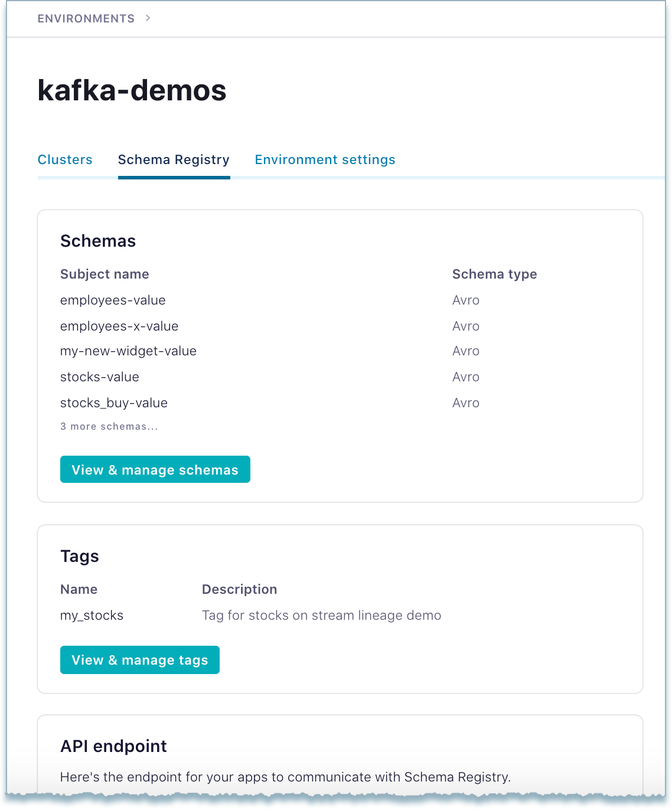Click the stocks tag description text
This screenshot has height=811, width=672.
pyautogui.click(x=321, y=615)
